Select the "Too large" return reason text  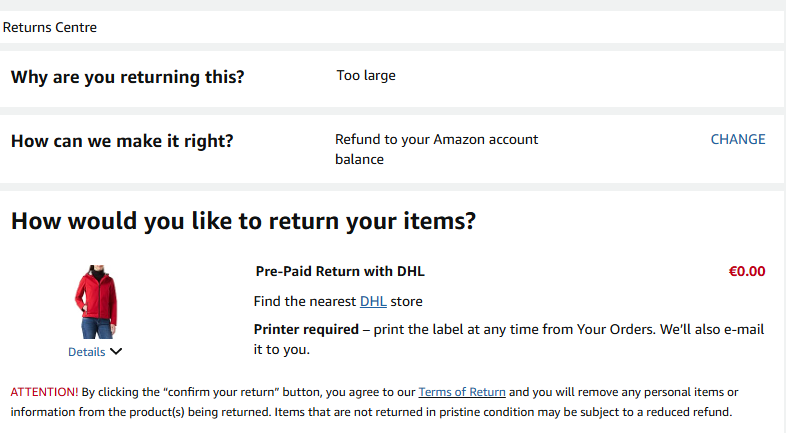click(366, 75)
